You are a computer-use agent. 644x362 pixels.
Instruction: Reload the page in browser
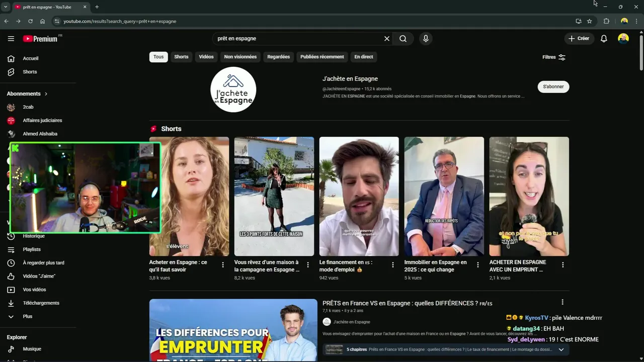pyautogui.click(x=30, y=21)
